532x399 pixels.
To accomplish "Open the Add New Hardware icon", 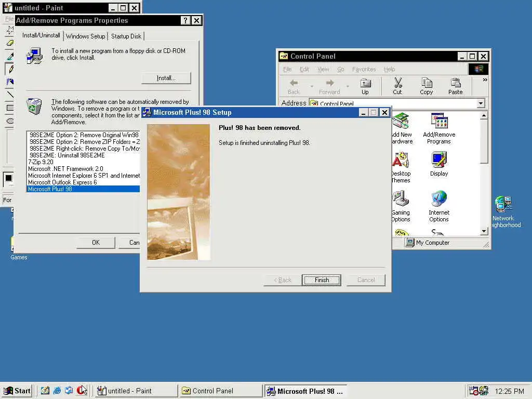I will pos(402,129).
